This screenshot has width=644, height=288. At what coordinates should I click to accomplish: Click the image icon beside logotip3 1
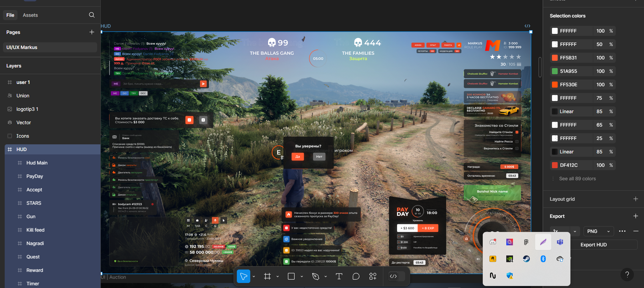pyautogui.click(x=10, y=109)
